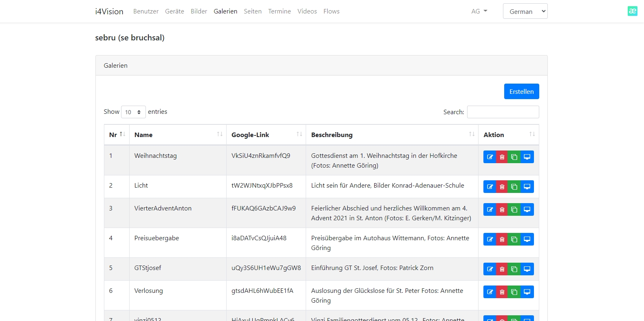The width and height of the screenshot is (644, 321).
Task: Copy the Preisuebergabe gallery
Action: pos(514,239)
